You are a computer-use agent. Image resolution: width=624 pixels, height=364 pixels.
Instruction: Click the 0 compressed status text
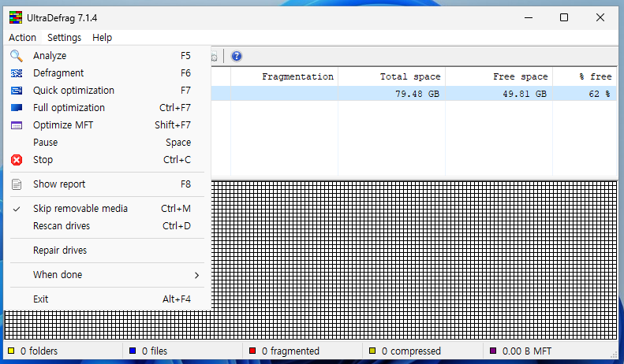pos(411,351)
